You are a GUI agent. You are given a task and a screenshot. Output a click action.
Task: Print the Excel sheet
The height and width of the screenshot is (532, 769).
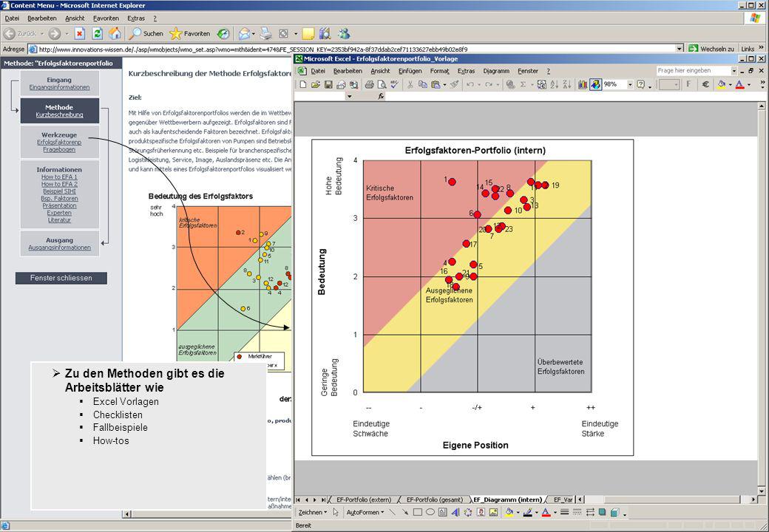[x=369, y=84]
